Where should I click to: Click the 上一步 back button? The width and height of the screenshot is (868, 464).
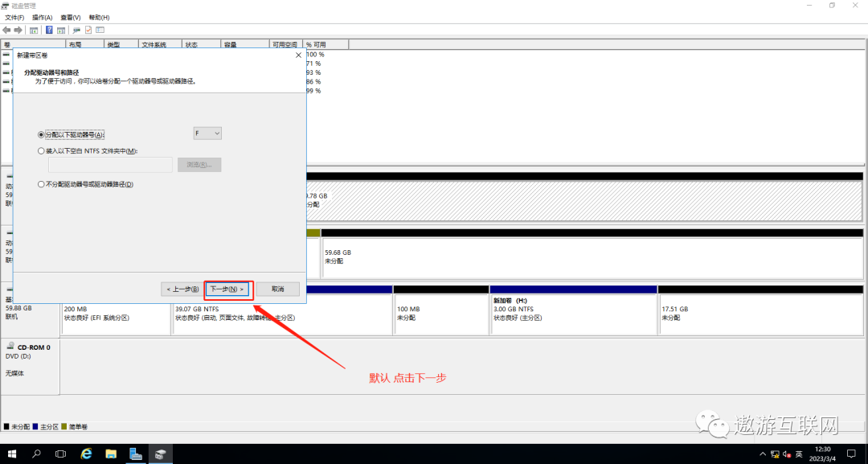(x=182, y=289)
